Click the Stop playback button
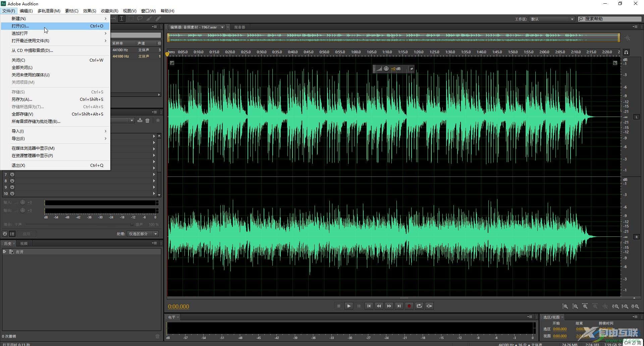Image resolution: width=644 pixels, height=346 pixels. pyautogui.click(x=339, y=306)
